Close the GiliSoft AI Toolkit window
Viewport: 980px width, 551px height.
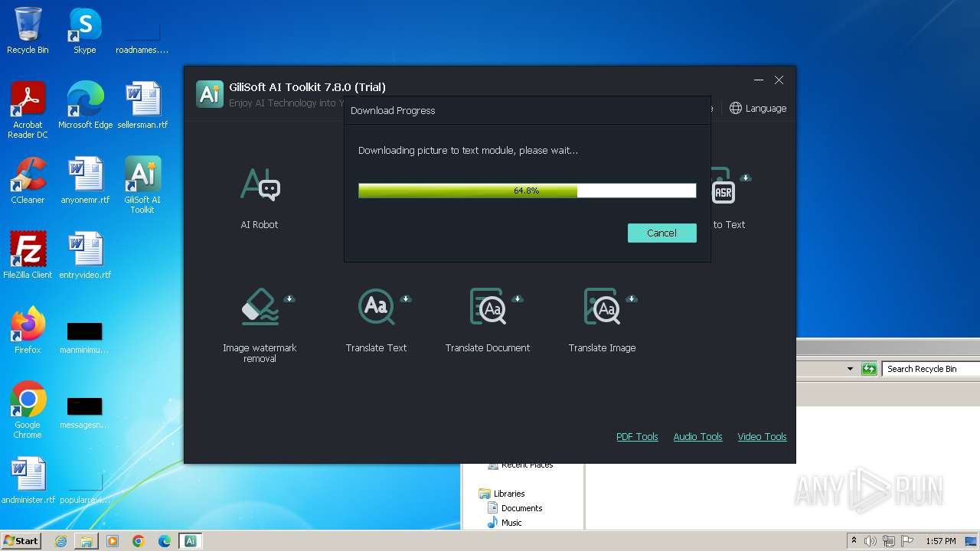tap(779, 80)
